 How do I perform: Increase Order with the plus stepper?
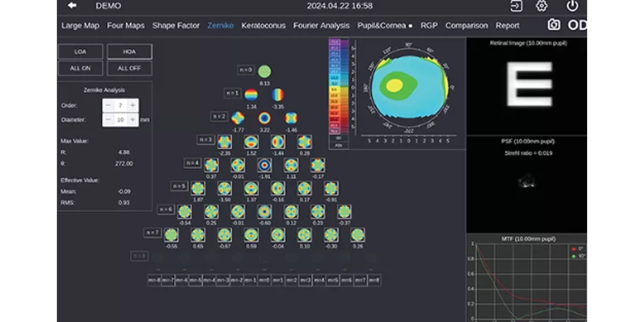pyautogui.click(x=133, y=105)
